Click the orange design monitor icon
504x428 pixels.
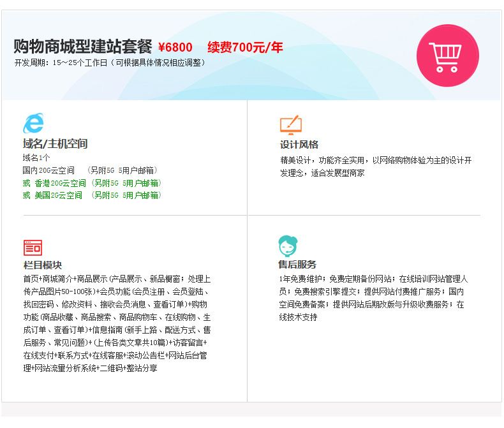pos(290,124)
